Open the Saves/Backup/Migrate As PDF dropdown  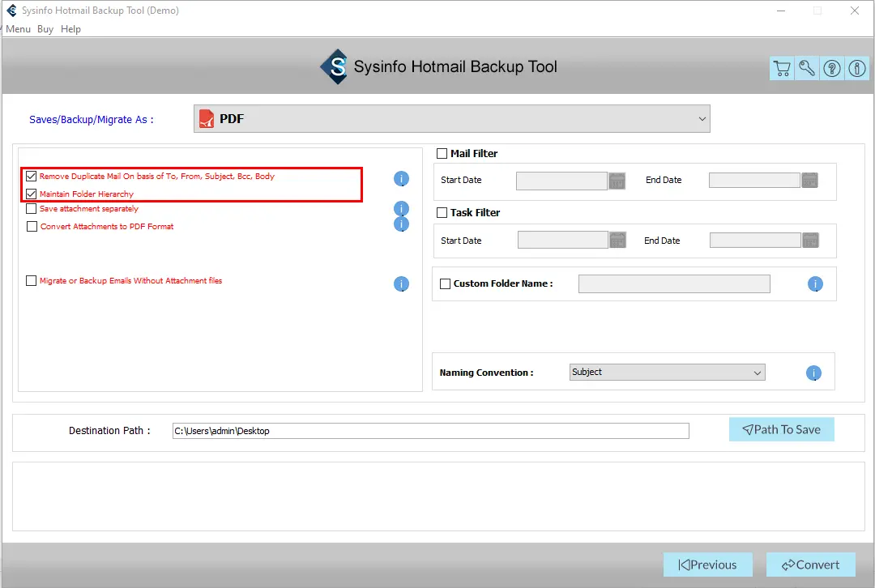[452, 119]
